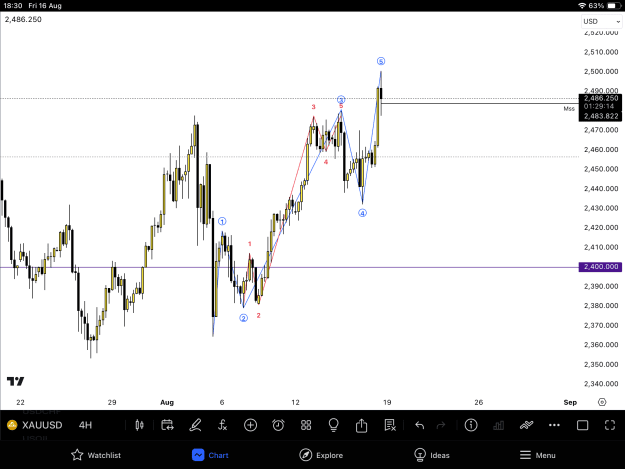
Task: Select red wave 1 label
Action: (x=250, y=244)
